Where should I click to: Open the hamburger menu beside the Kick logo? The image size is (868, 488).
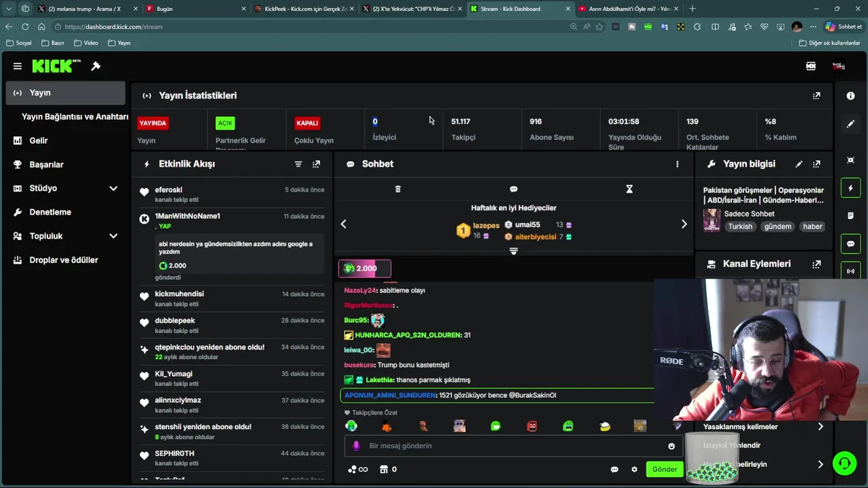pyautogui.click(x=18, y=66)
